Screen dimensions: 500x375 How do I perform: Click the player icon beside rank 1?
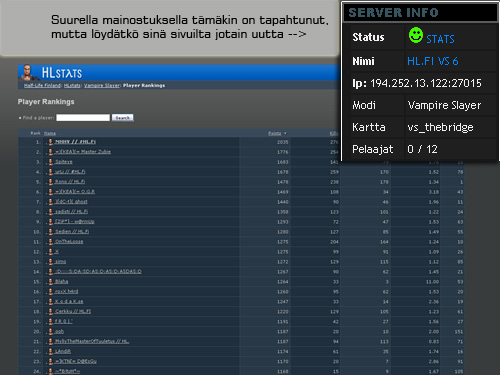click(50, 142)
